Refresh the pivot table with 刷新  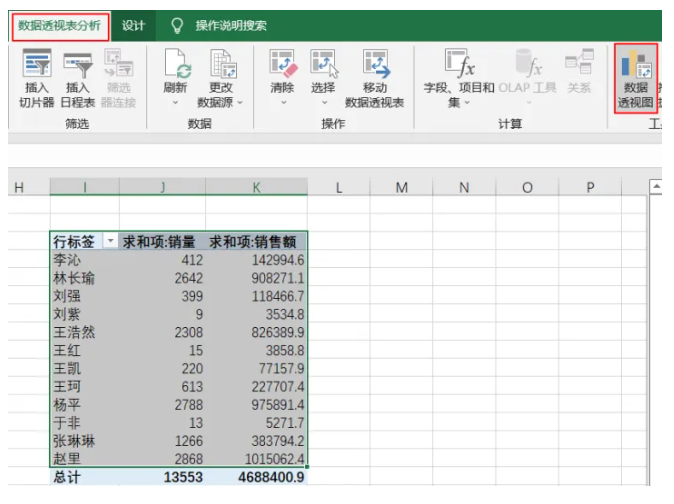pyautogui.click(x=175, y=70)
